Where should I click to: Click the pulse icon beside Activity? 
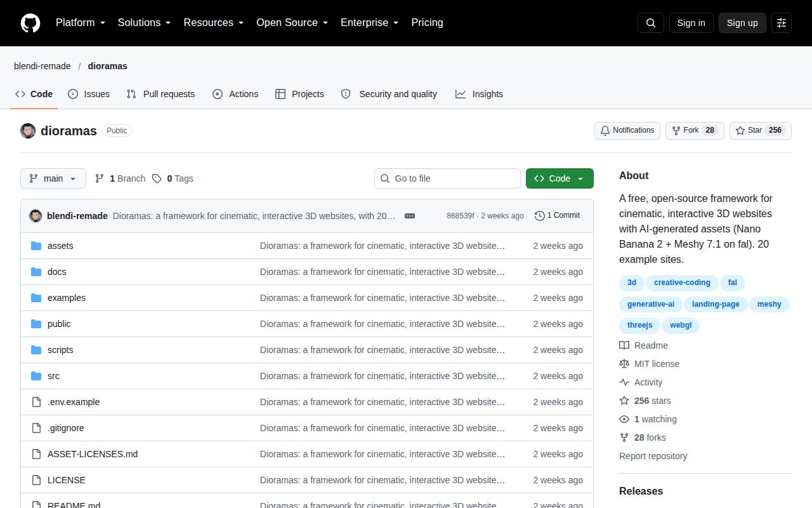point(624,382)
